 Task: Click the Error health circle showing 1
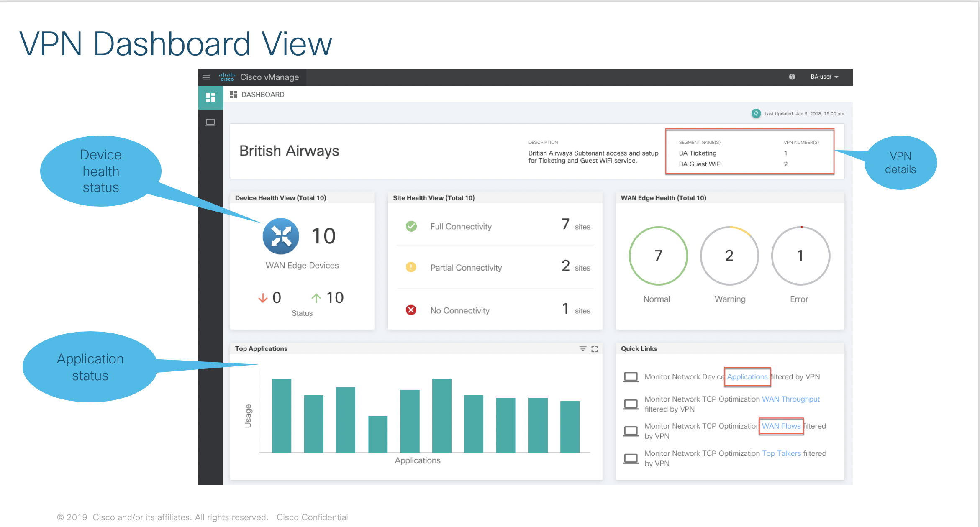pos(800,256)
